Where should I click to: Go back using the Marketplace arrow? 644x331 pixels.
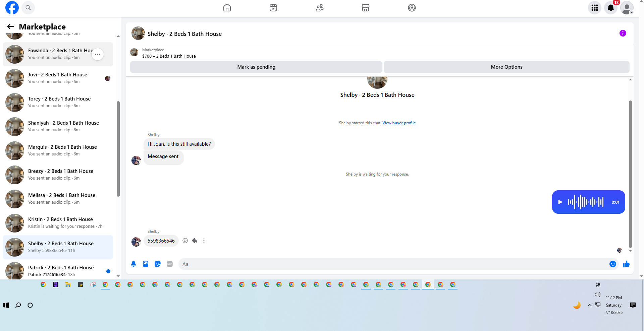[x=10, y=26]
